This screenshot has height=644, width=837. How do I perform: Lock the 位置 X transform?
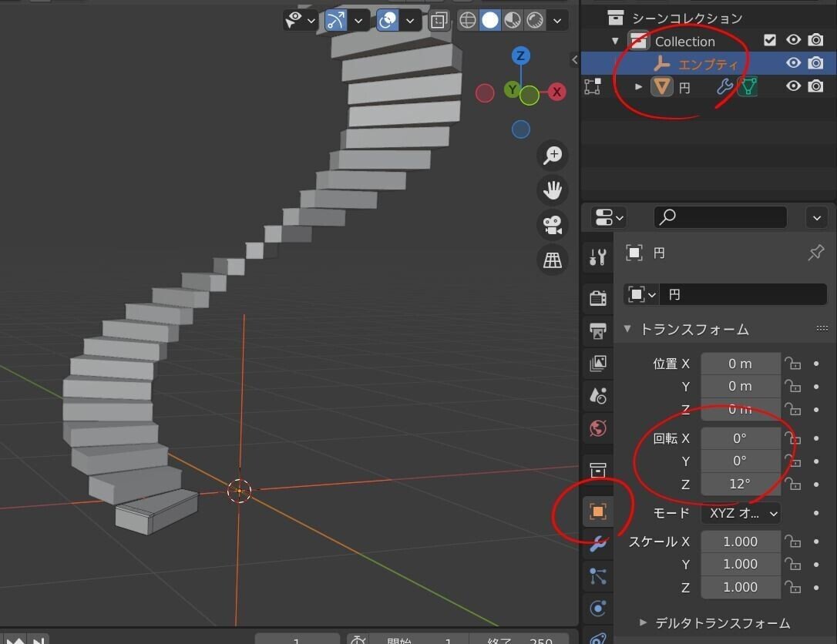793,364
